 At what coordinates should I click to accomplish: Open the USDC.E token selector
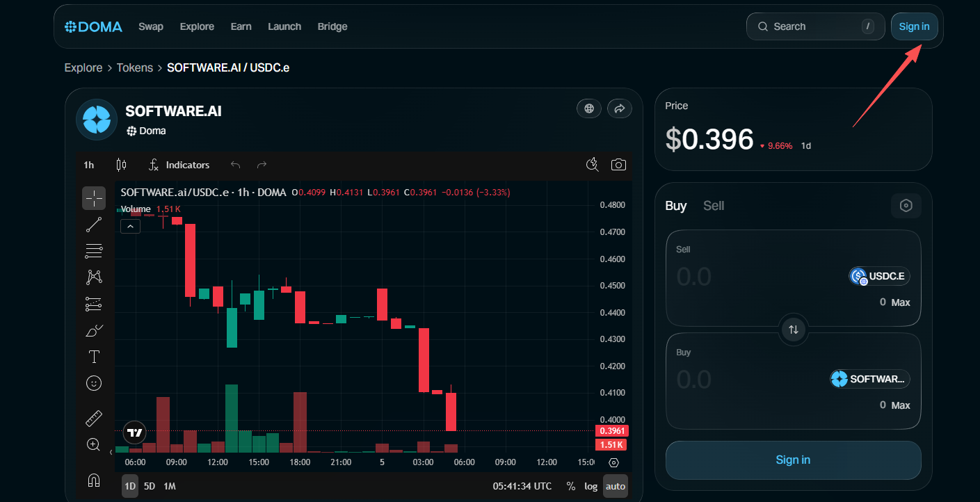[x=879, y=276]
